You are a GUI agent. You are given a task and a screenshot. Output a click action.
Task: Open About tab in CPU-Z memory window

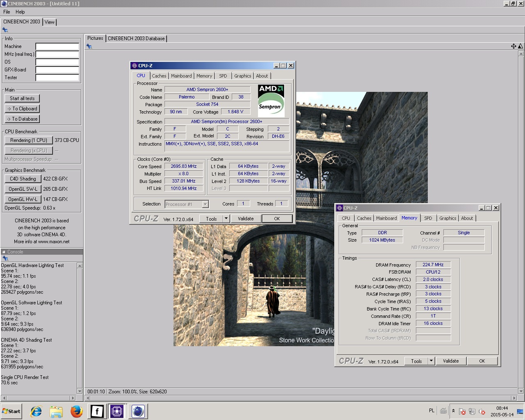point(467,218)
